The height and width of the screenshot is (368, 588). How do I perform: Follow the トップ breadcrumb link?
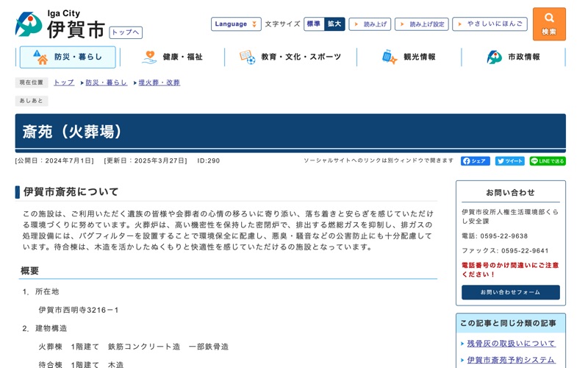coord(64,82)
